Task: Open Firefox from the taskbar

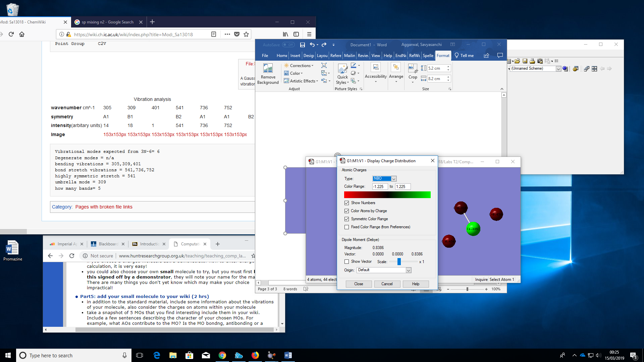Action: pyautogui.click(x=255, y=355)
